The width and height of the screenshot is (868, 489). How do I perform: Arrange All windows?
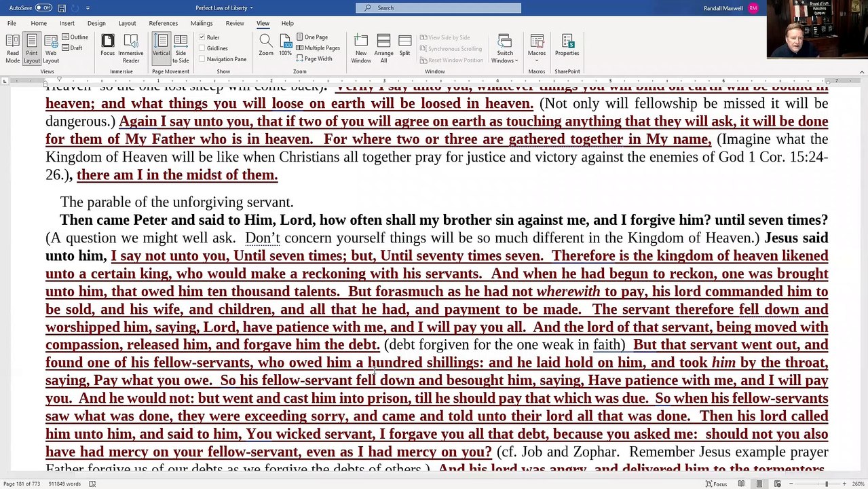coord(383,48)
